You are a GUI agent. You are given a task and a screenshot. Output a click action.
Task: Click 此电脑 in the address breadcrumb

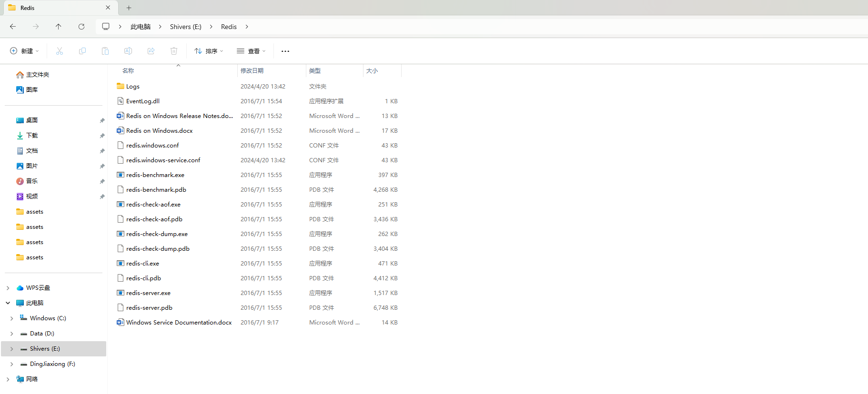tap(141, 27)
